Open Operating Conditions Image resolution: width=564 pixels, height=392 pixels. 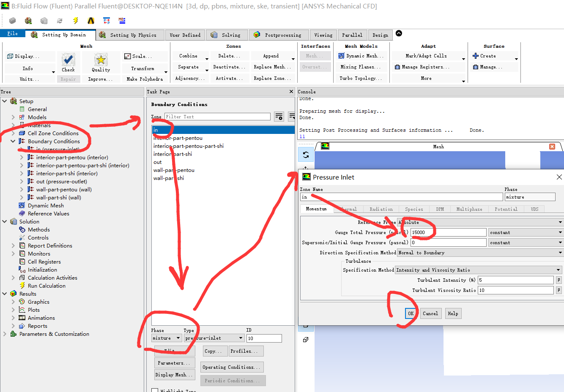232,367
